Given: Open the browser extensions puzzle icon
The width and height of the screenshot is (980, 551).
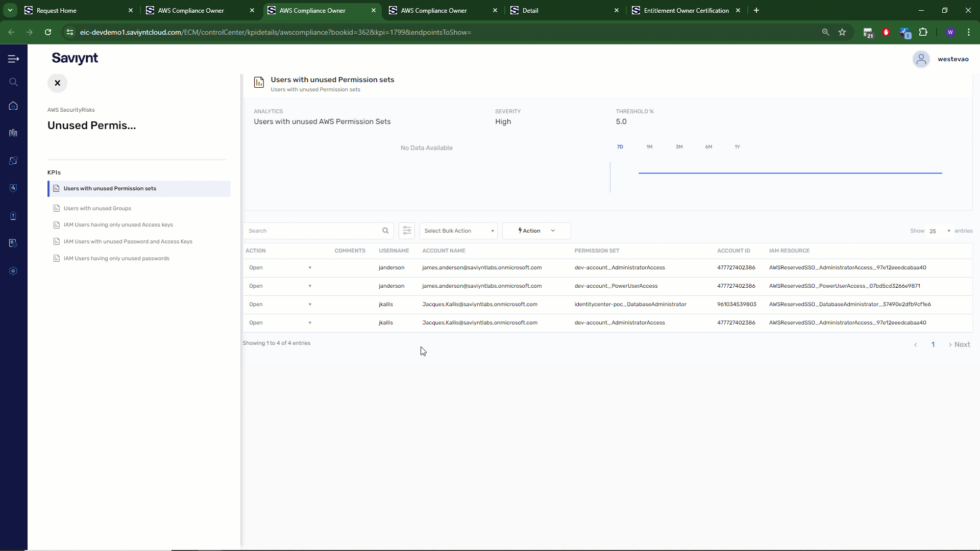Looking at the screenshot, I should pyautogui.click(x=923, y=32).
